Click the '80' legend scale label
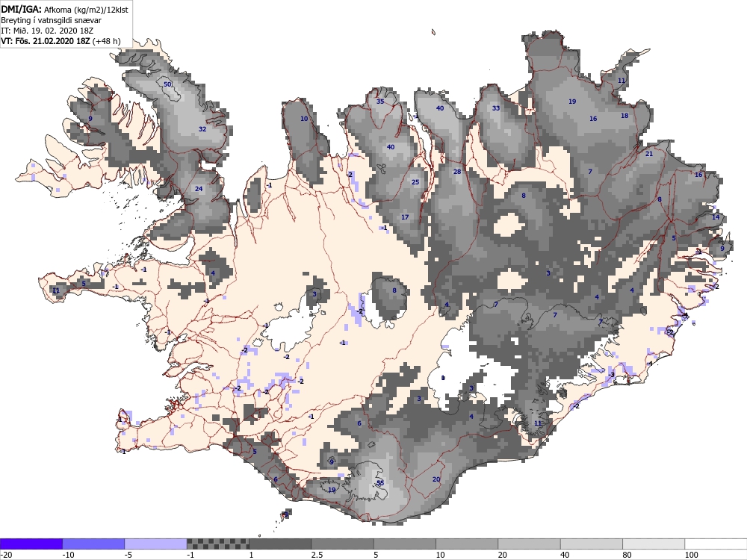Screen dimensions: 747x560 [x=627, y=555]
